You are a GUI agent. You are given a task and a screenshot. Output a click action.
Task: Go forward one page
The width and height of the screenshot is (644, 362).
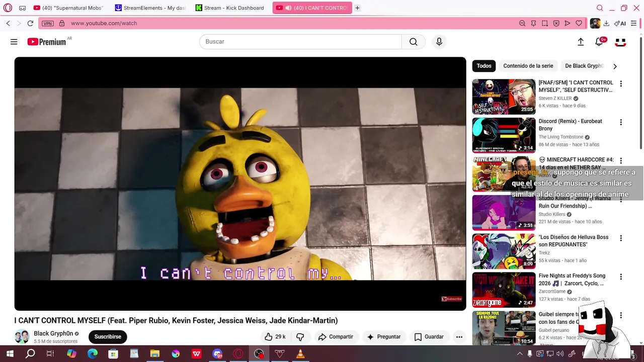point(19,23)
